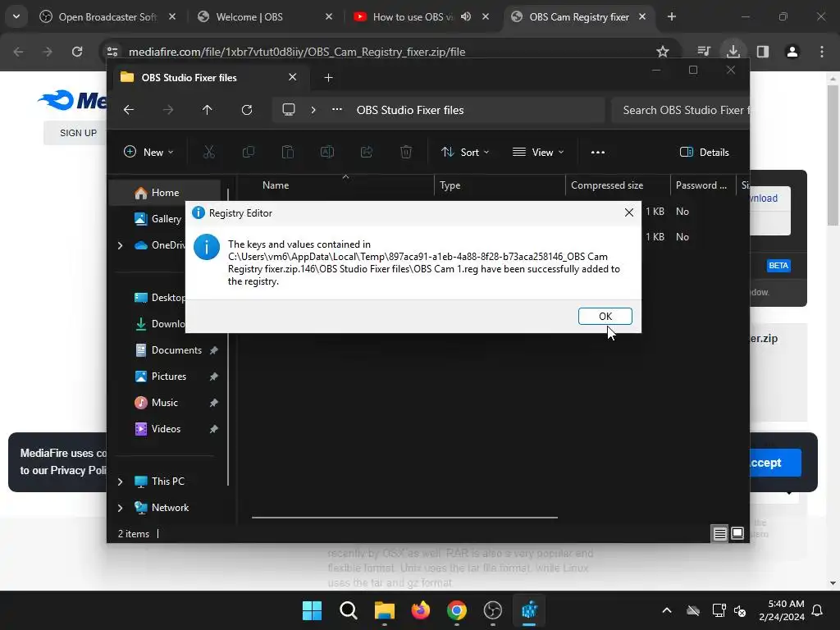Switch Explorer to details view layout icon
Screen dimensions: 840x630
coord(719,533)
